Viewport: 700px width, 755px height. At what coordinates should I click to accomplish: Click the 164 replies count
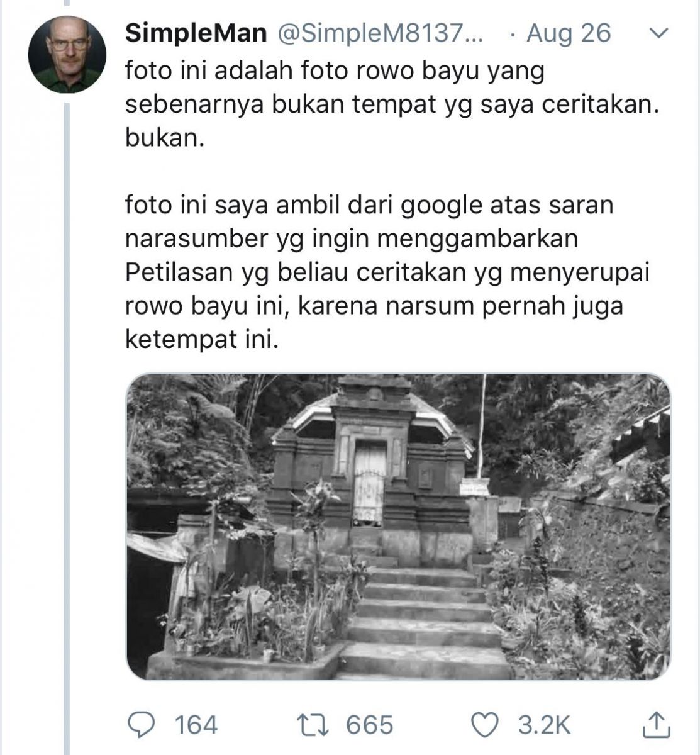point(196,725)
